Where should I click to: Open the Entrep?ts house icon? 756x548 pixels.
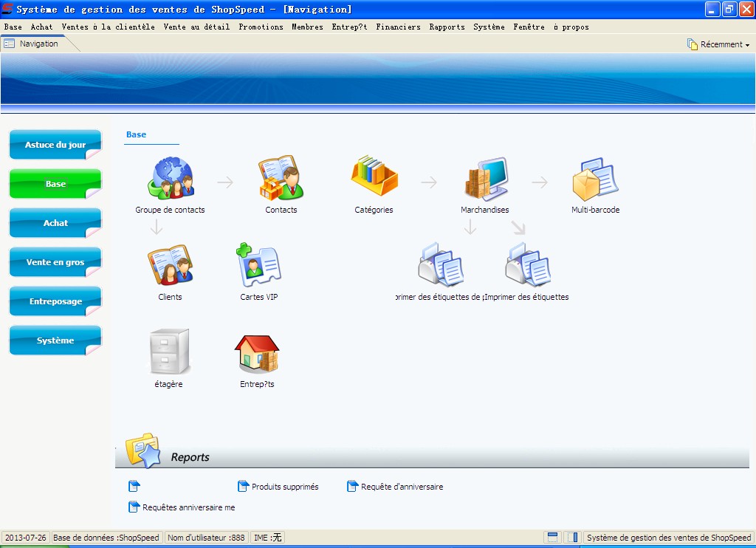[x=257, y=354]
